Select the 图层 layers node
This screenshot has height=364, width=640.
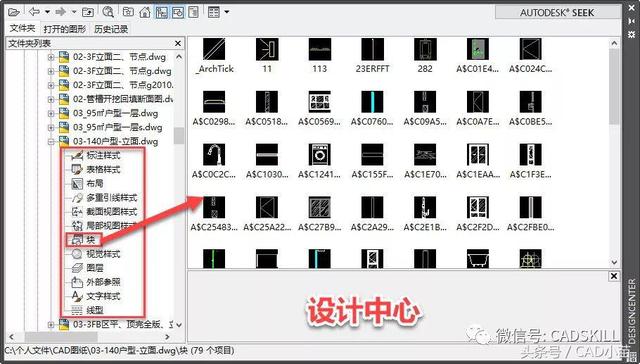tap(95, 268)
